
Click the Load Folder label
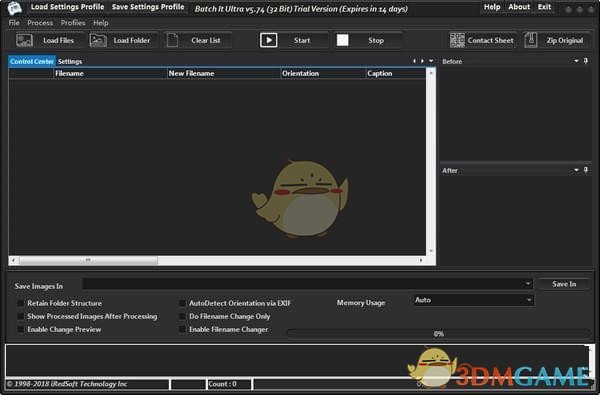click(132, 40)
